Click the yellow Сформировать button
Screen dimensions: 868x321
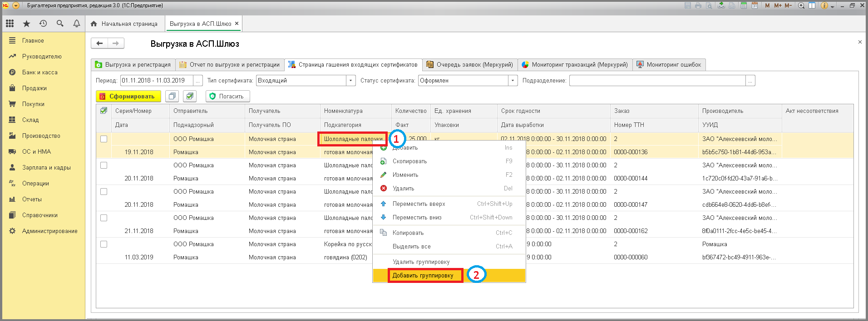(128, 96)
